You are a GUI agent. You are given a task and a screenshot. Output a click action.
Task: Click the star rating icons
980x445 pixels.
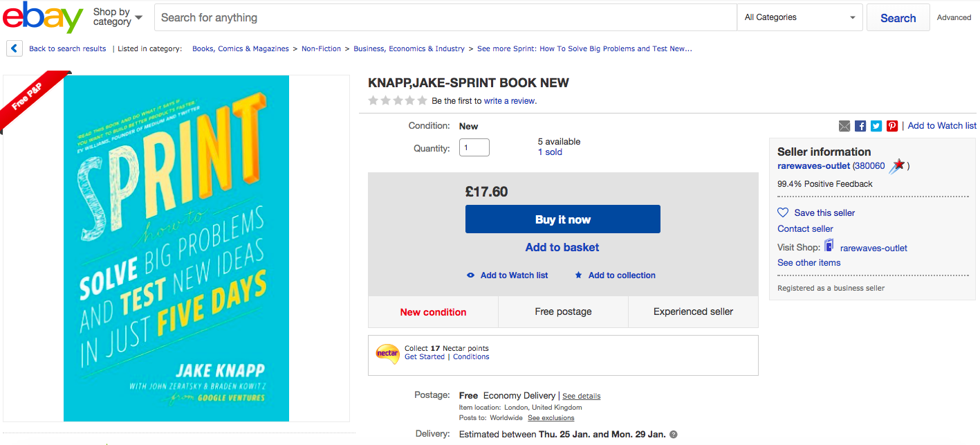pos(398,100)
